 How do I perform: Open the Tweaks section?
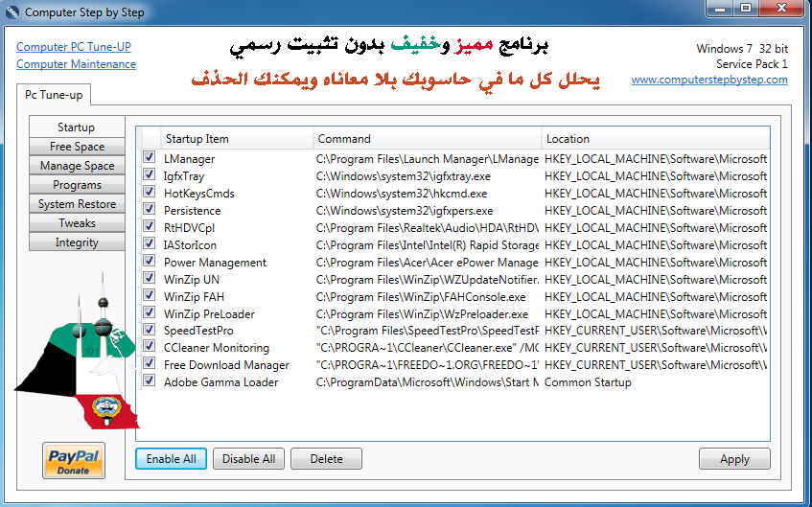77,223
